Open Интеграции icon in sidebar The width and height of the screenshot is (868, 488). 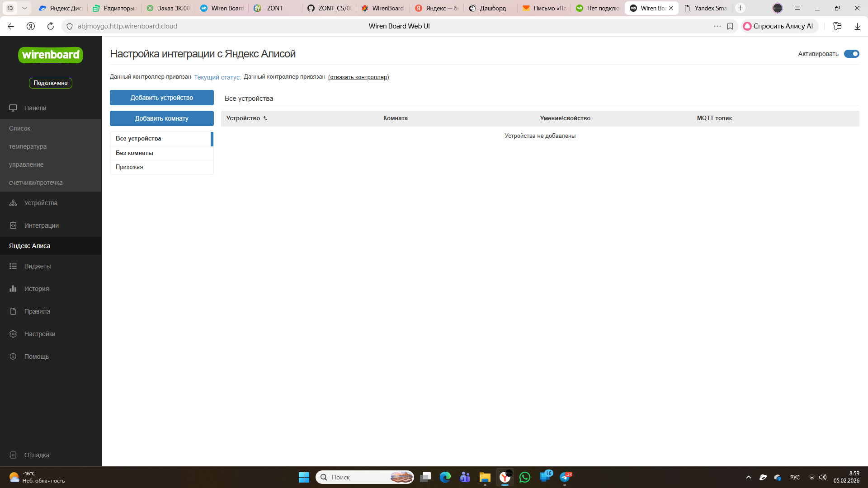point(13,225)
